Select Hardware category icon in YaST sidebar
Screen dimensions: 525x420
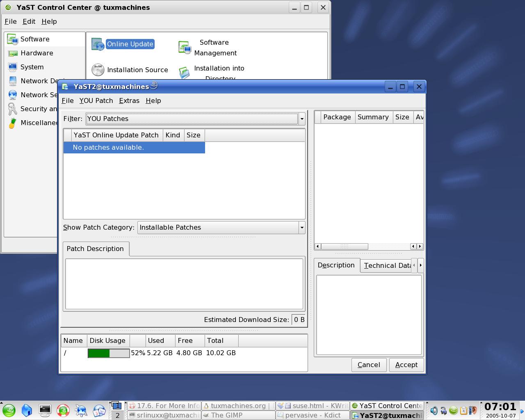[x=13, y=53]
